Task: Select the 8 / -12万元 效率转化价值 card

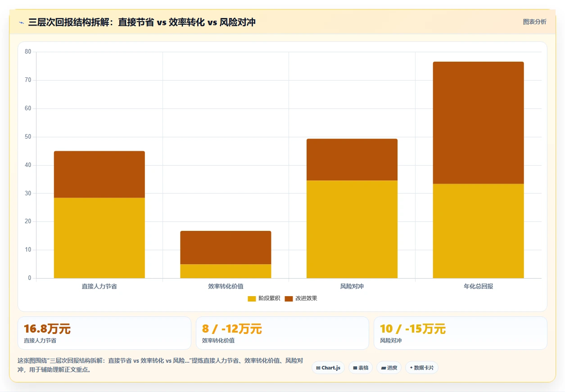Action: (282, 333)
